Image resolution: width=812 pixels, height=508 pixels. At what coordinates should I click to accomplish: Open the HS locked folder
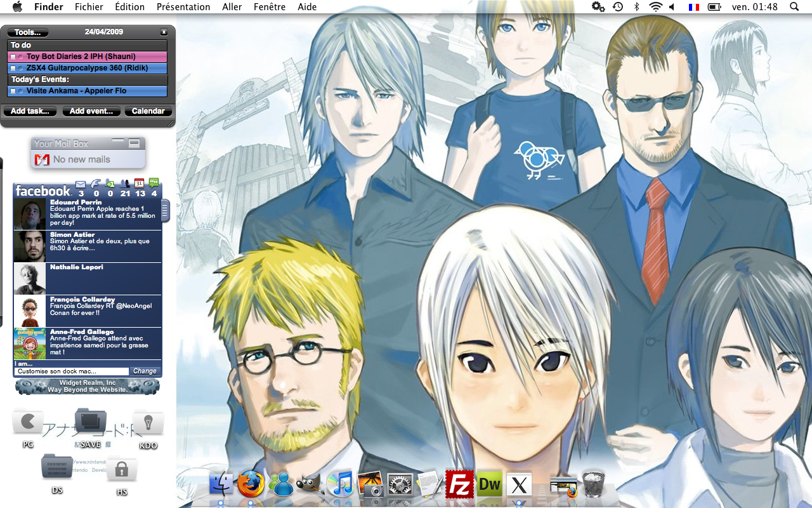point(122,469)
